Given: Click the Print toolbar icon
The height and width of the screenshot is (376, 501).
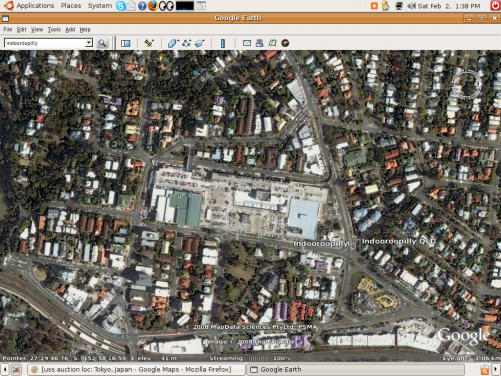Looking at the screenshot, I should coord(259,43).
